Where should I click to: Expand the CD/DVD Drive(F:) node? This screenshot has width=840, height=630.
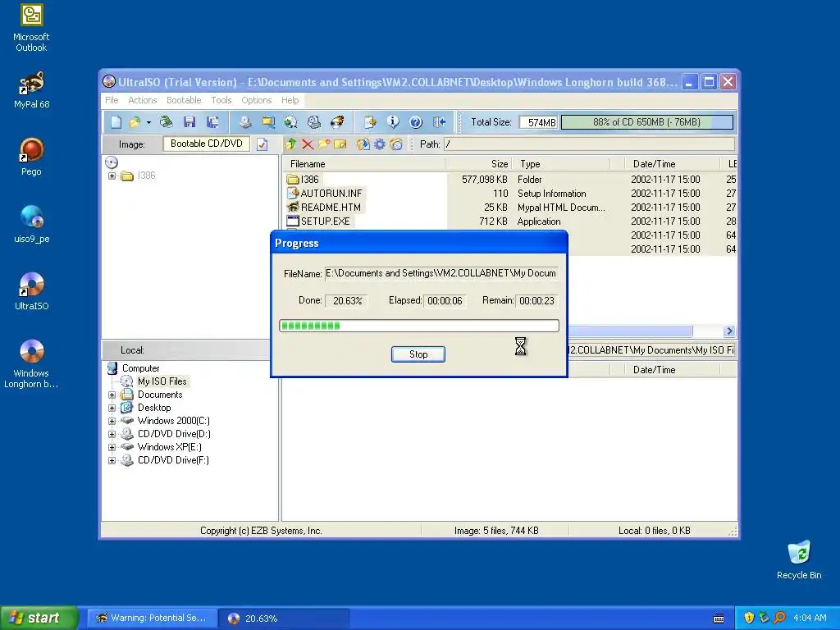(112, 460)
